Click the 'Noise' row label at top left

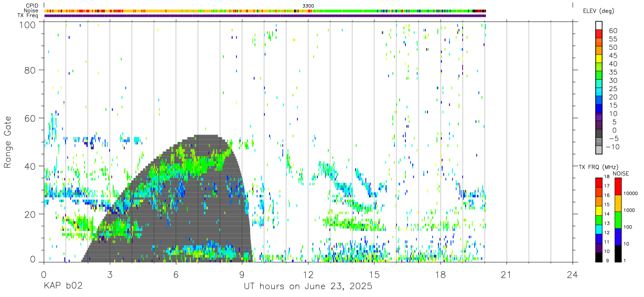pyautogui.click(x=31, y=10)
